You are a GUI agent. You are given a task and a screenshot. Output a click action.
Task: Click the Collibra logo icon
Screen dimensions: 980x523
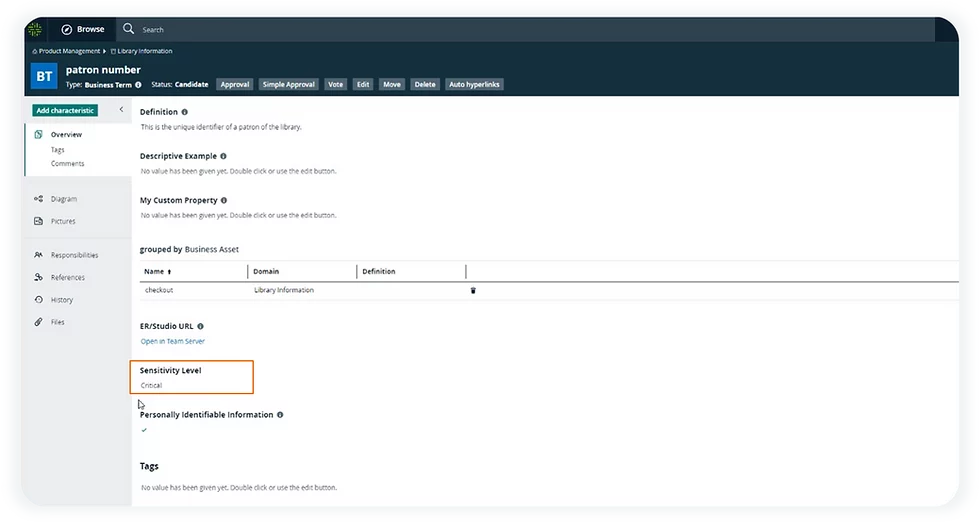35,29
